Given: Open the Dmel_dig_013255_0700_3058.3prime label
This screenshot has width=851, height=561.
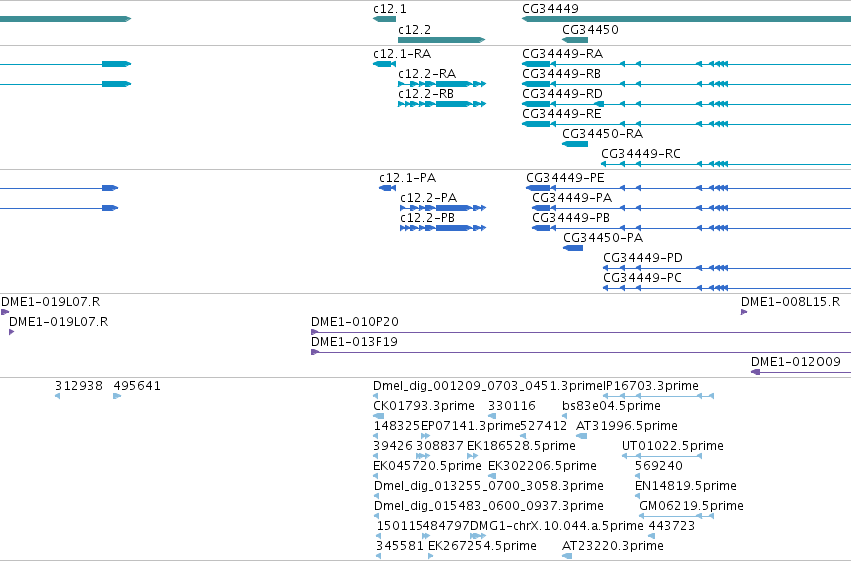Looking at the screenshot, I should coord(489,487).
